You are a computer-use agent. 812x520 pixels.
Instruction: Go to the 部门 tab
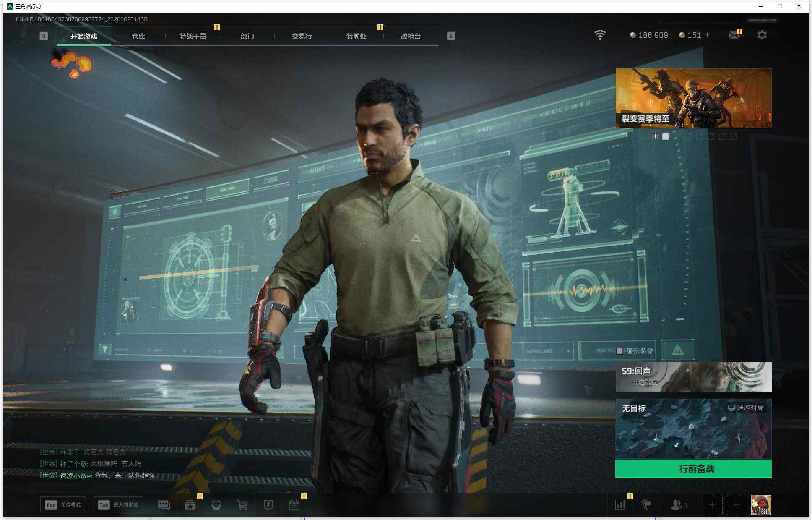[x=247, y=36]
